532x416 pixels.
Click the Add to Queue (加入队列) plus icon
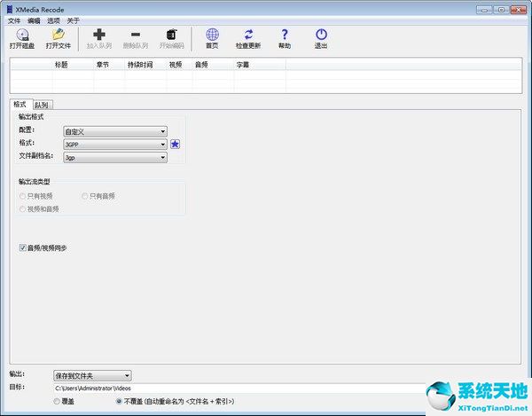99,35
